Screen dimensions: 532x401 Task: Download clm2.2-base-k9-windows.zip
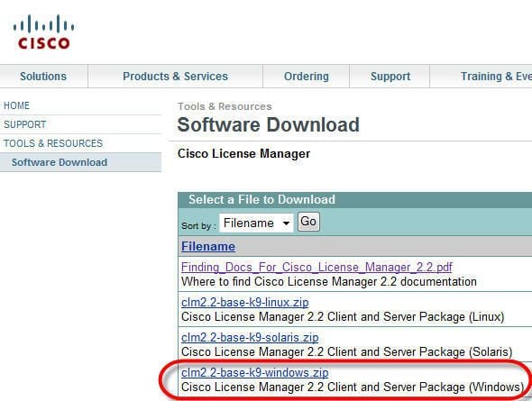tap(255, 372)
